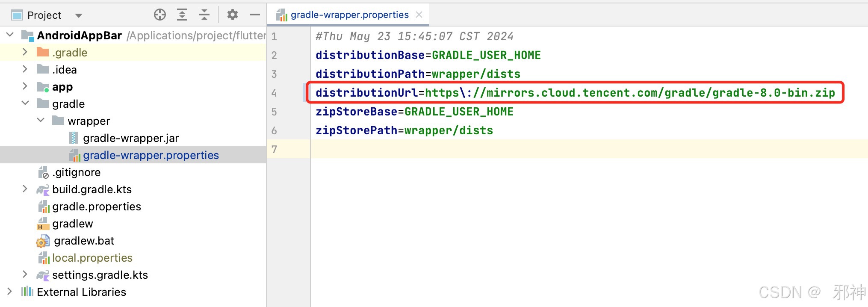Click the Select Opened File target icon

[160, 15]
